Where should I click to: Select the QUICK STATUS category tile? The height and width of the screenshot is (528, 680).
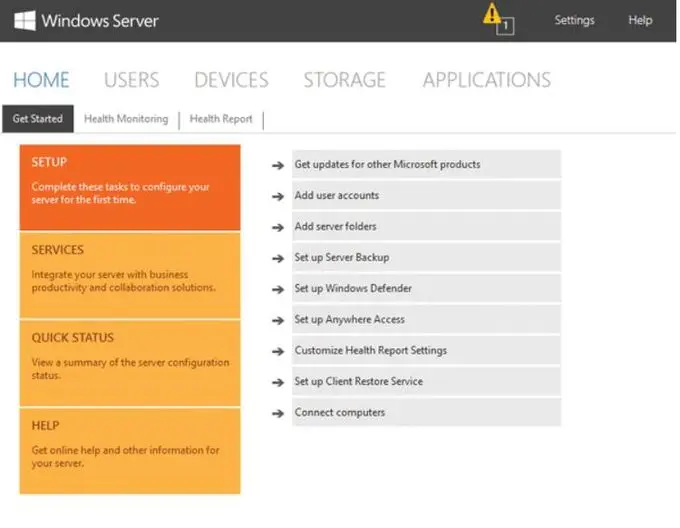(130, 363)
